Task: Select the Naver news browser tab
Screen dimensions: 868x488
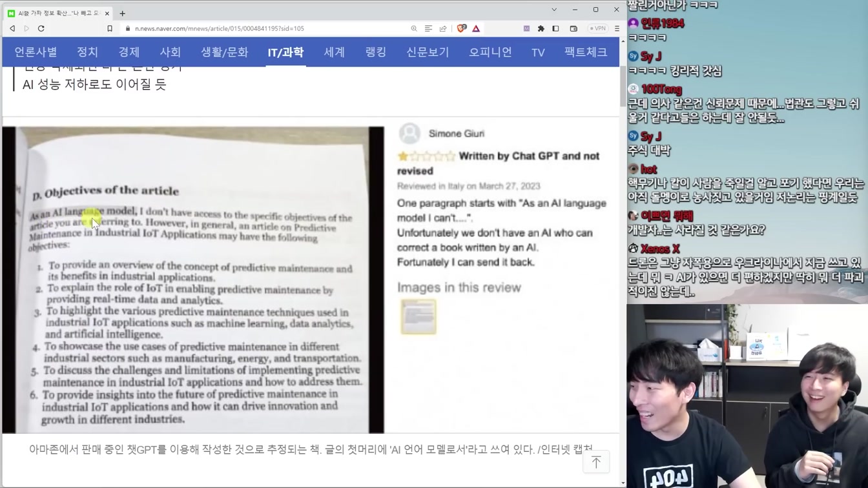Action: click(x=59, y=13)
